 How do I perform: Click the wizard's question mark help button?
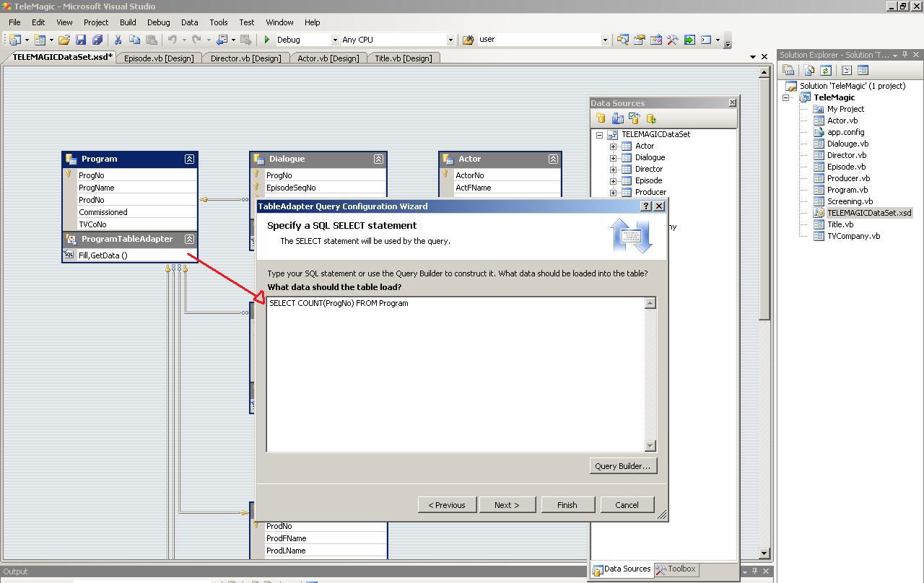click(x=645, y=206)
